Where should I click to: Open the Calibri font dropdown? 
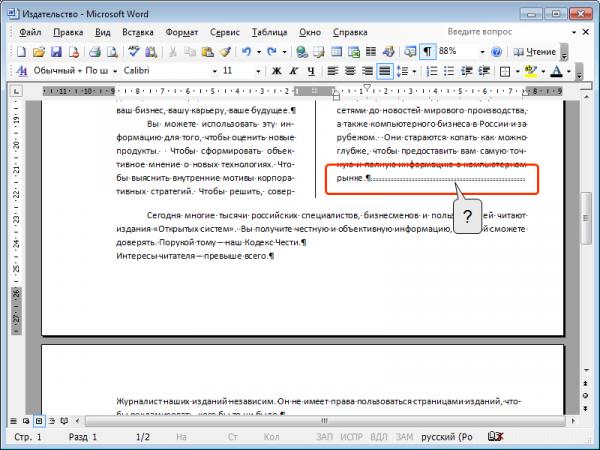215,71
